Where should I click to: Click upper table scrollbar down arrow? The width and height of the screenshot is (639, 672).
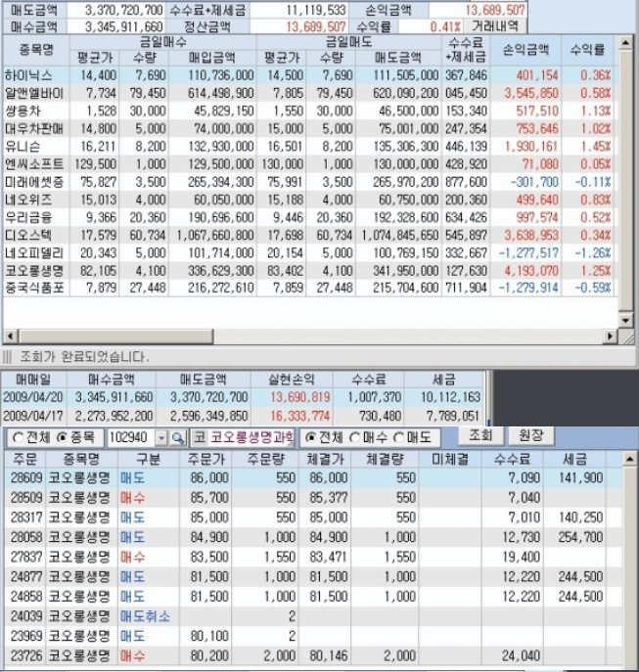point(625,321)
